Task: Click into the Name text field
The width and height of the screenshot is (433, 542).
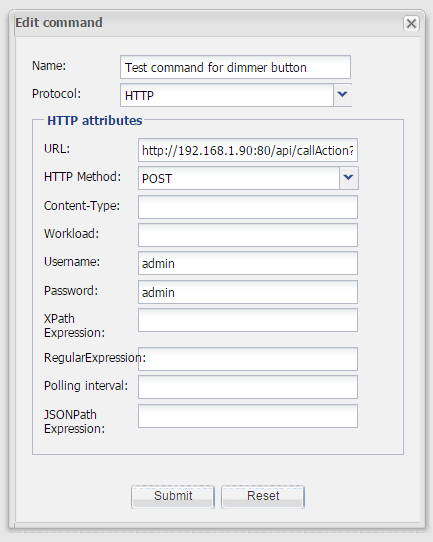Action: pos(235,67)
